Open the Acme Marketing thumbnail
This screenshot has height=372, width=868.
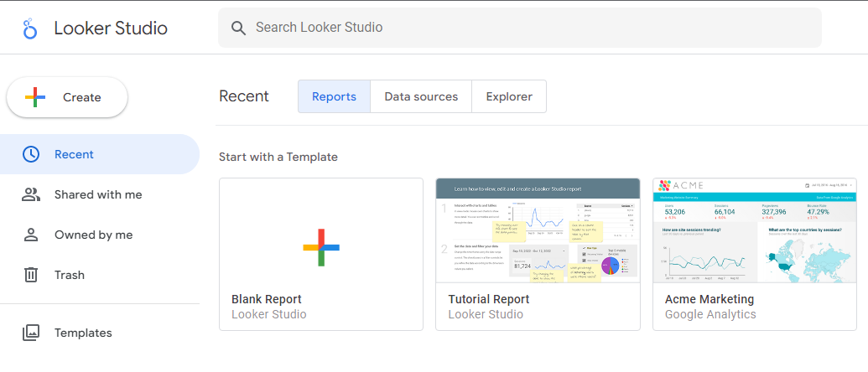click(x=755, y=230)
